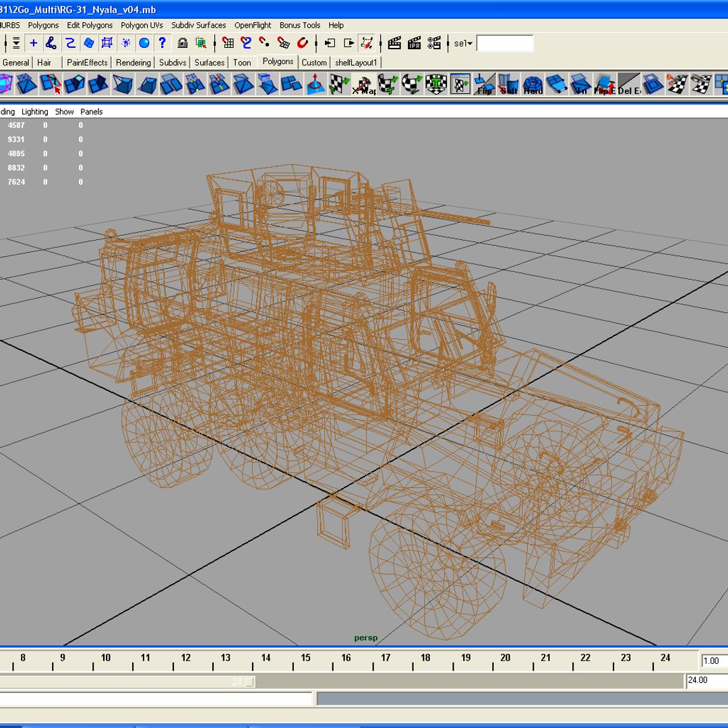
Task: Toggle the curve select mask icon
Action: [x=70, y=43]
